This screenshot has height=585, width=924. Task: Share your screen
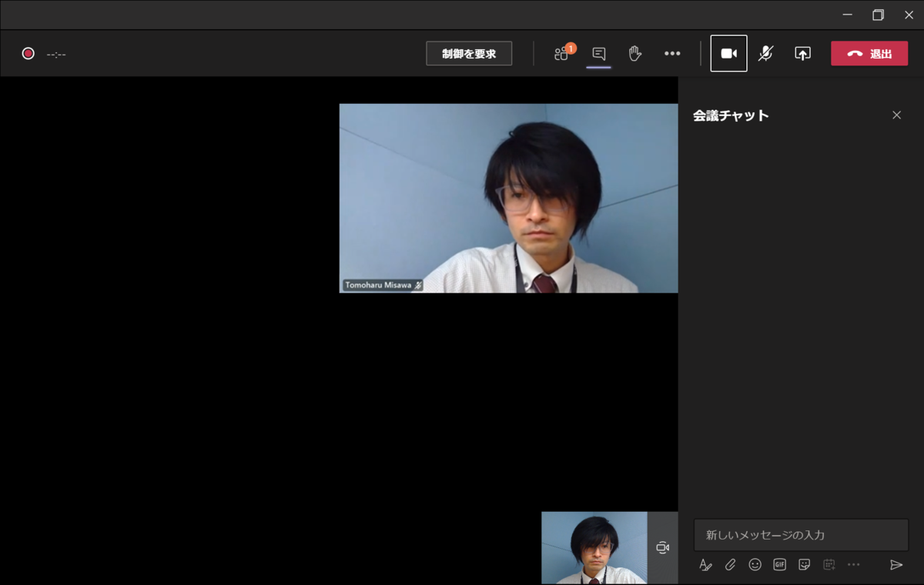click(x=802, y=53)
